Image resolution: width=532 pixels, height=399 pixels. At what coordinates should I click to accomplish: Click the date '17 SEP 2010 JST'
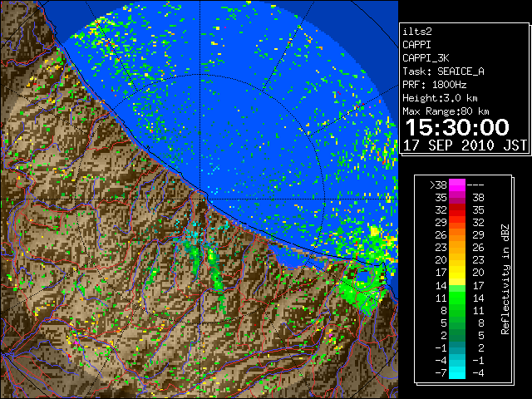[465, 145]
